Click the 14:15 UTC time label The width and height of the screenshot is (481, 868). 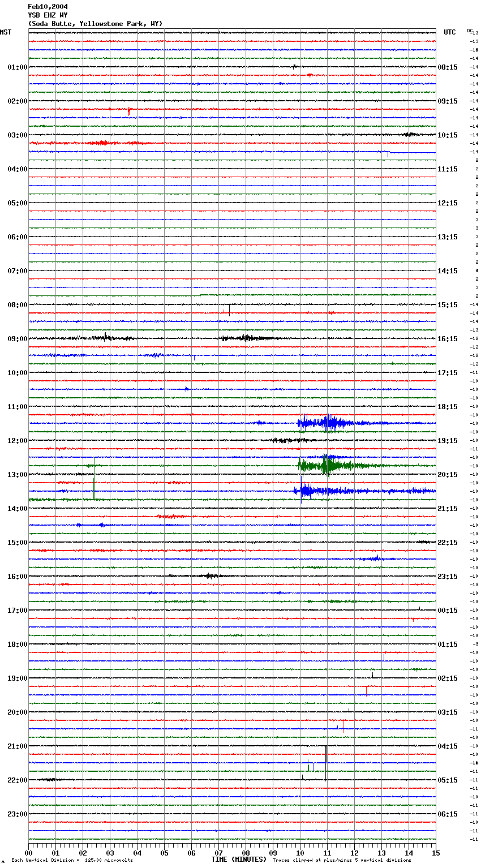pyautogui.click(x=448, y=271)
